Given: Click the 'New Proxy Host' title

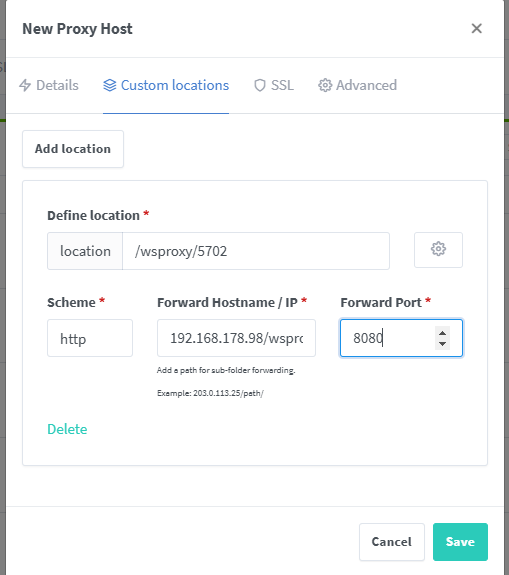Looking at the screenshot, I should tap(77, 29).
